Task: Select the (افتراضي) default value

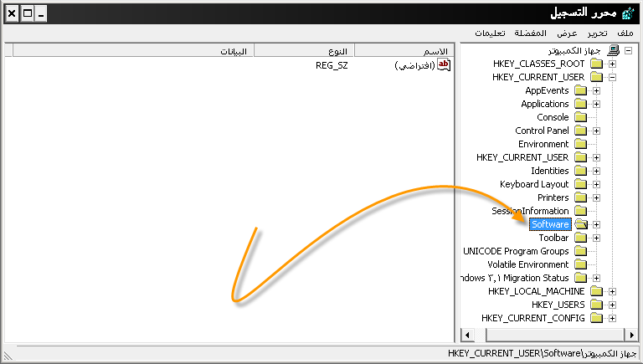Action: 414,65
